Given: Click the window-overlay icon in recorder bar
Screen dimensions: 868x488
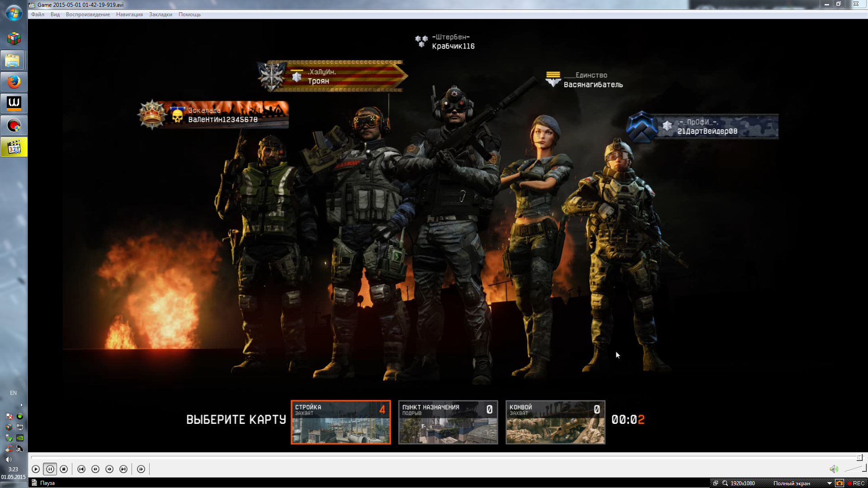Looking at the screenshot, I should [x=716, y=483].
